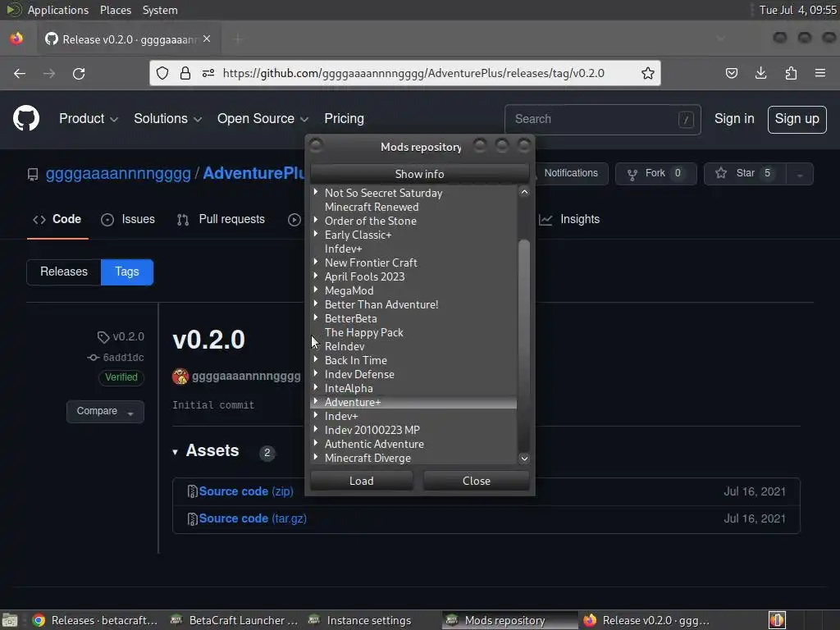Open the Firefox hamburger menu
This screenshot has width=840, height=630.
point(820,73)
